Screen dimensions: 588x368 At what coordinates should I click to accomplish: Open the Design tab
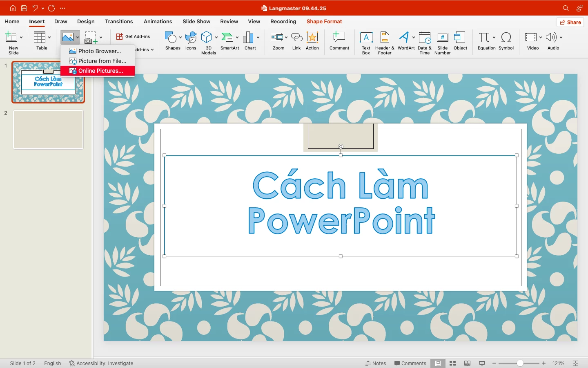(86, 22)
